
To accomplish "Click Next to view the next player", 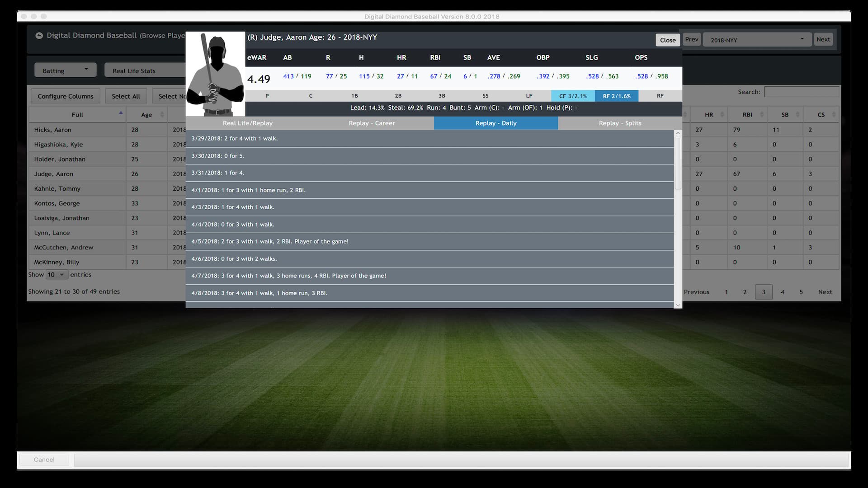I will 823,39.
